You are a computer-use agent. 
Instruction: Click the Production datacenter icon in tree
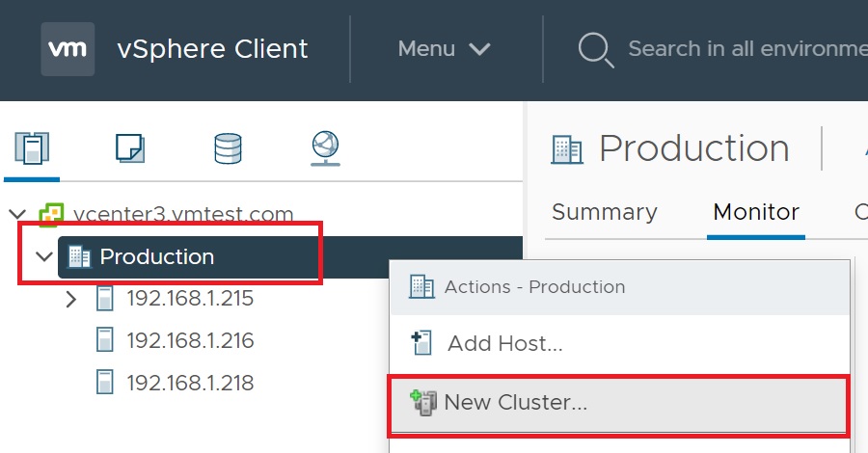click(79, 257)
